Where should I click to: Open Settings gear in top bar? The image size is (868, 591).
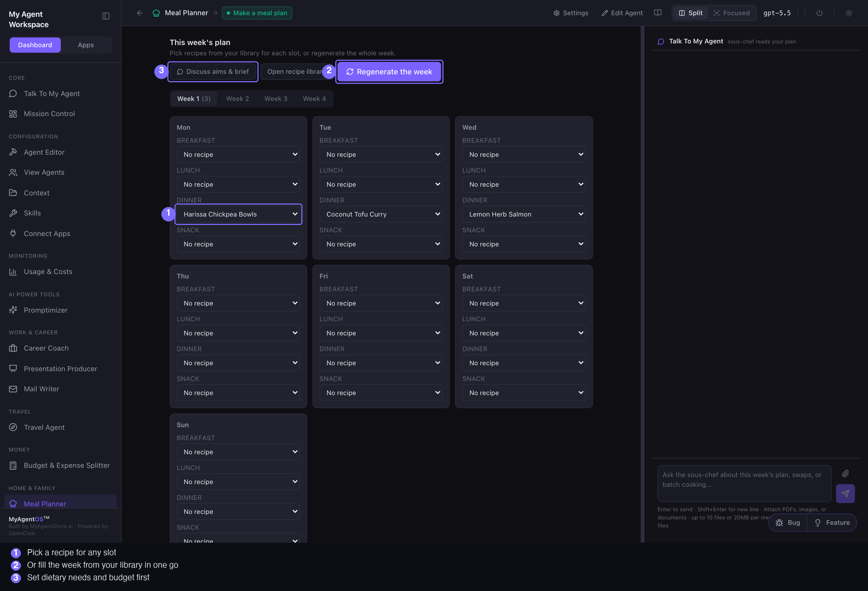coord(571,13)
